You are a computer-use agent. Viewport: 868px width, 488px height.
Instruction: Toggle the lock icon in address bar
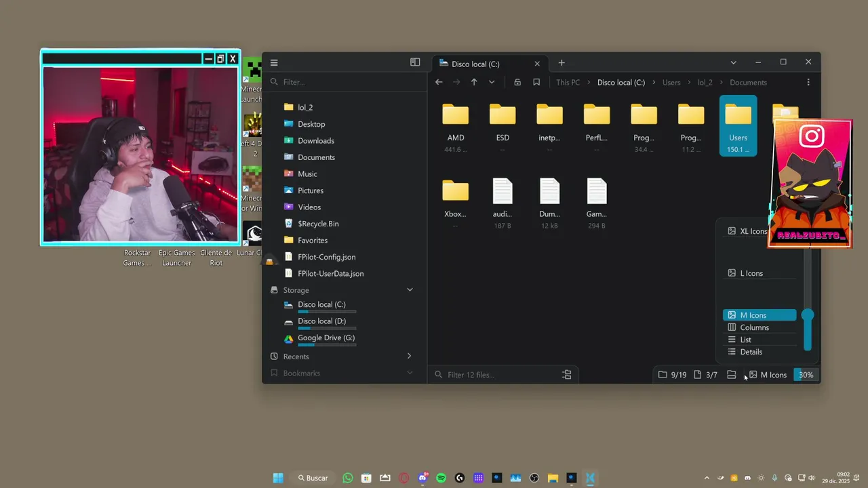(517, 82)
